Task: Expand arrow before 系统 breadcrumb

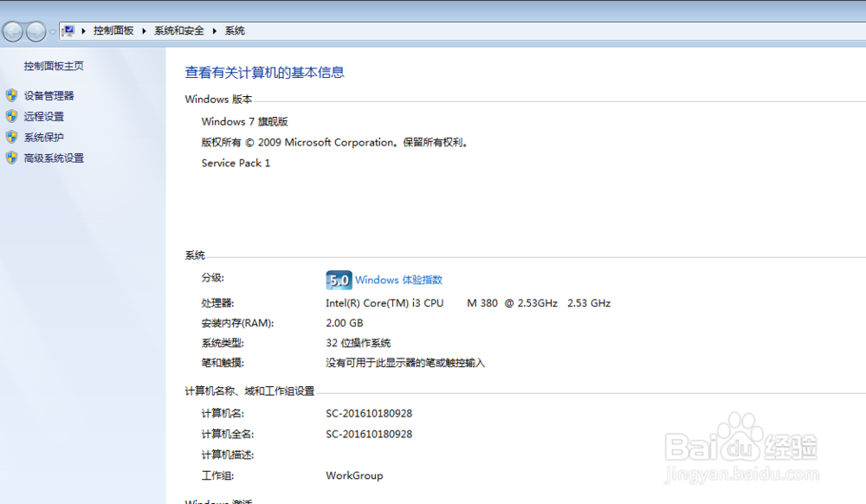Action: [x=214, y=31]
